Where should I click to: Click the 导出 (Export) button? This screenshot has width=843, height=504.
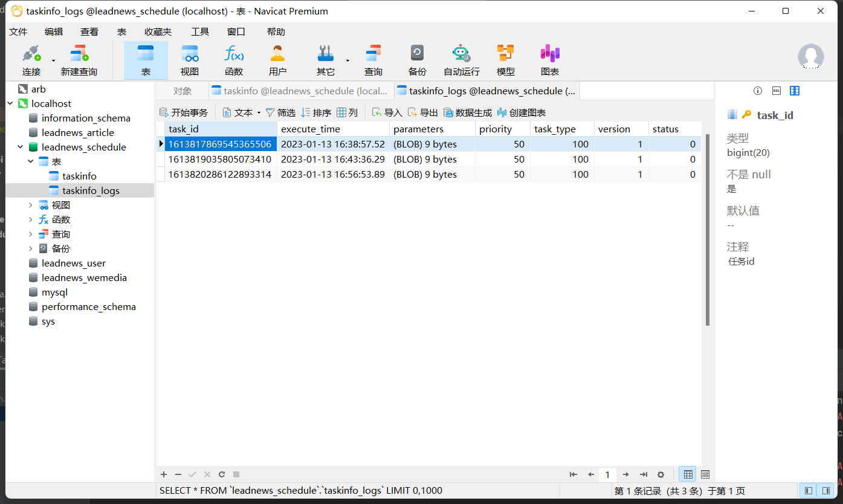coord(422,112)
